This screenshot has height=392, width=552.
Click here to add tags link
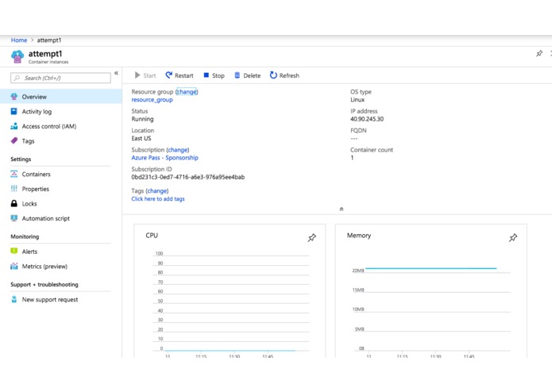158,199
